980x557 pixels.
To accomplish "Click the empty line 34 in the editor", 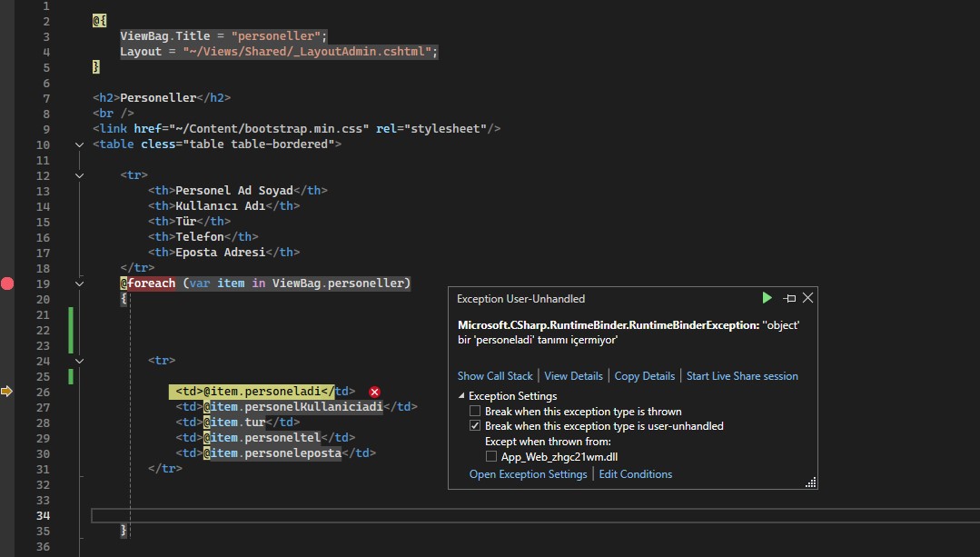I will pos(535,515).
